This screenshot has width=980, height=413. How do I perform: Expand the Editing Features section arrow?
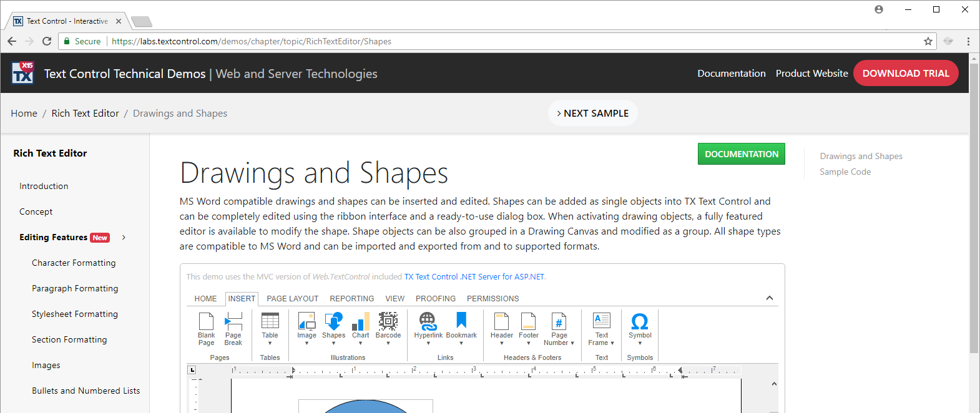point(124,237)
